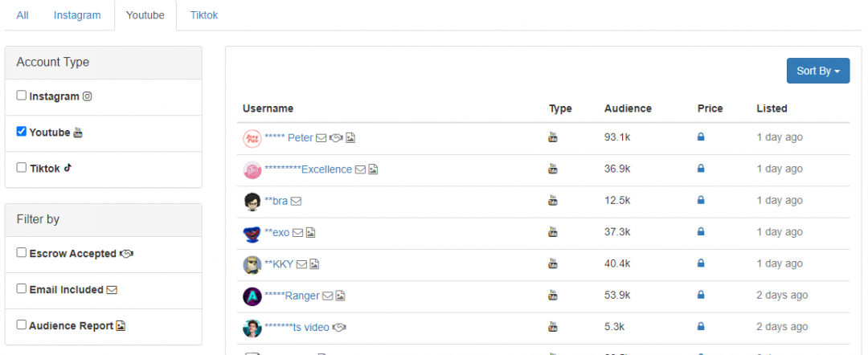Uncheck the Youtube account type checkbox
This screenshot has width=868, height=355.
pyautogui.click(x=22, y=132)
